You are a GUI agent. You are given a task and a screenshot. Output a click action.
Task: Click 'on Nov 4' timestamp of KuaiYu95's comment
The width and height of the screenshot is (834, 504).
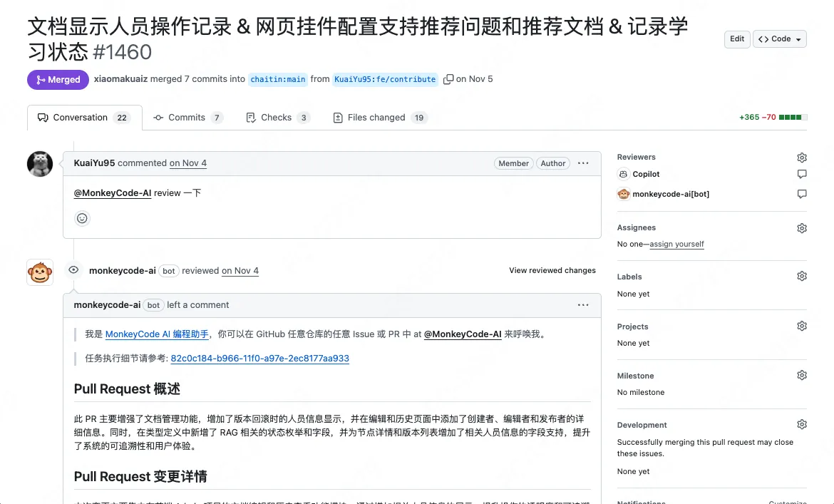pos(187,163)
